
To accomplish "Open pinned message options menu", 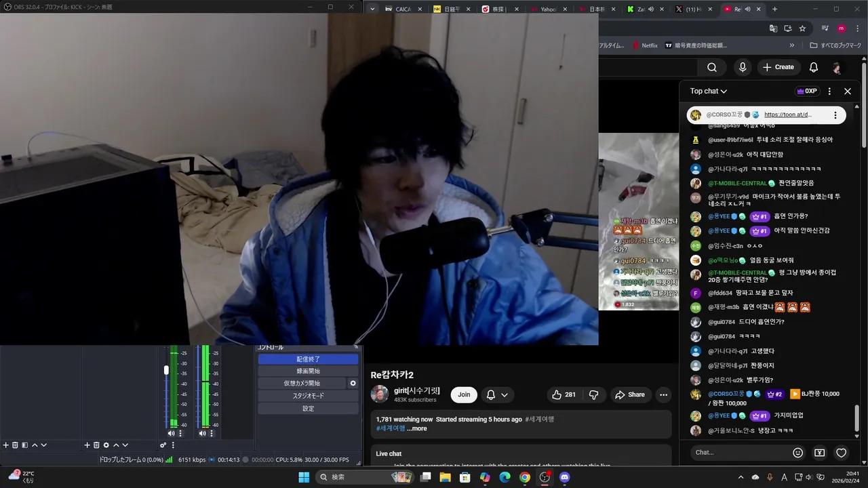I will coord(835,115).
